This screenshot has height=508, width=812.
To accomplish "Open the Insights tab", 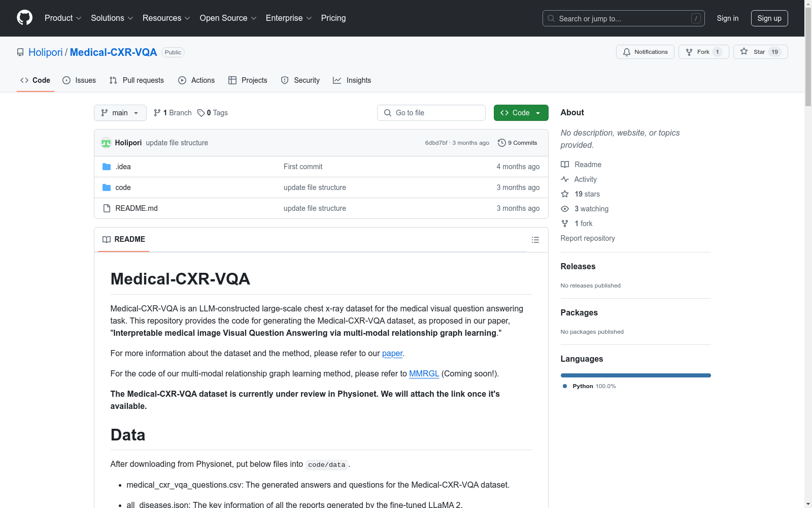I will coord(352,80).
